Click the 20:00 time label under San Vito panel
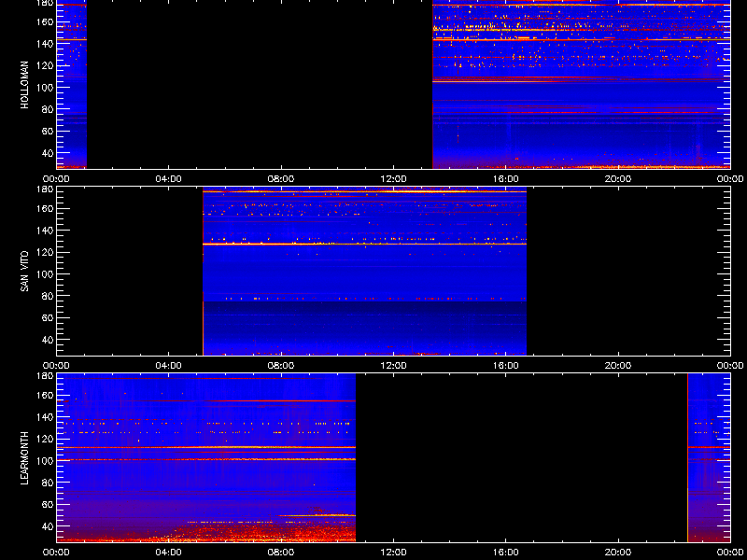Screen dimensions: 747x560 tap(618, 366)
